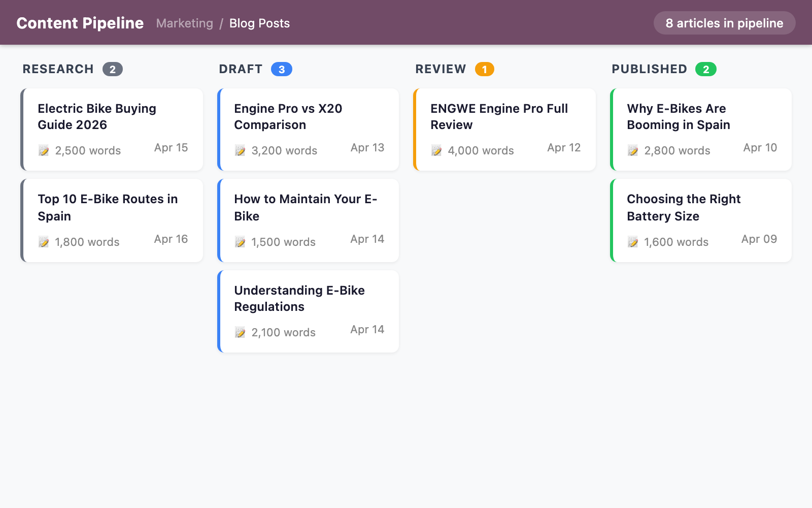812x508 pixels.
Task: Click the note icon on Choosing the Right Battery Size
Action: pos(633,242)
